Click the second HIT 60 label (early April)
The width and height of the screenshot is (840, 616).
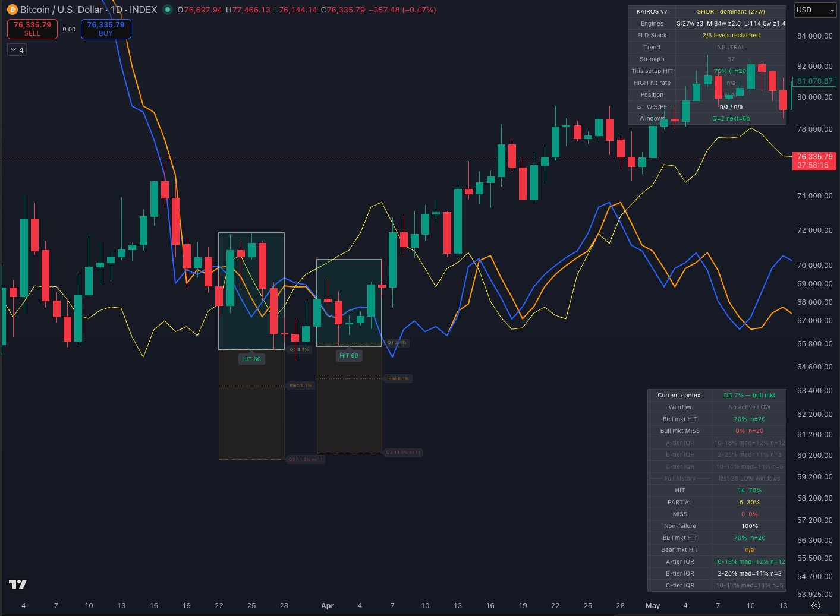click(349, 355)
